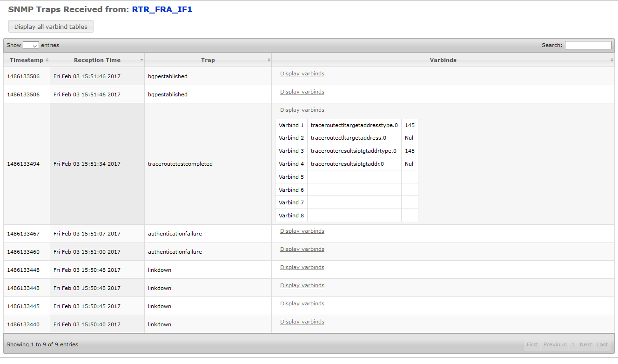This screenshot has height=364, width=618.
Task: Open the RTR_FRA_IF1 device link
Action: coord(162,9)
